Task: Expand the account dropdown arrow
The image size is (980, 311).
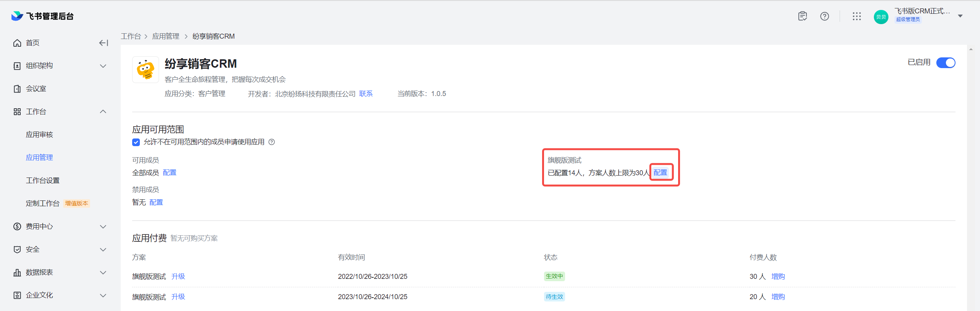Action: 960,16
